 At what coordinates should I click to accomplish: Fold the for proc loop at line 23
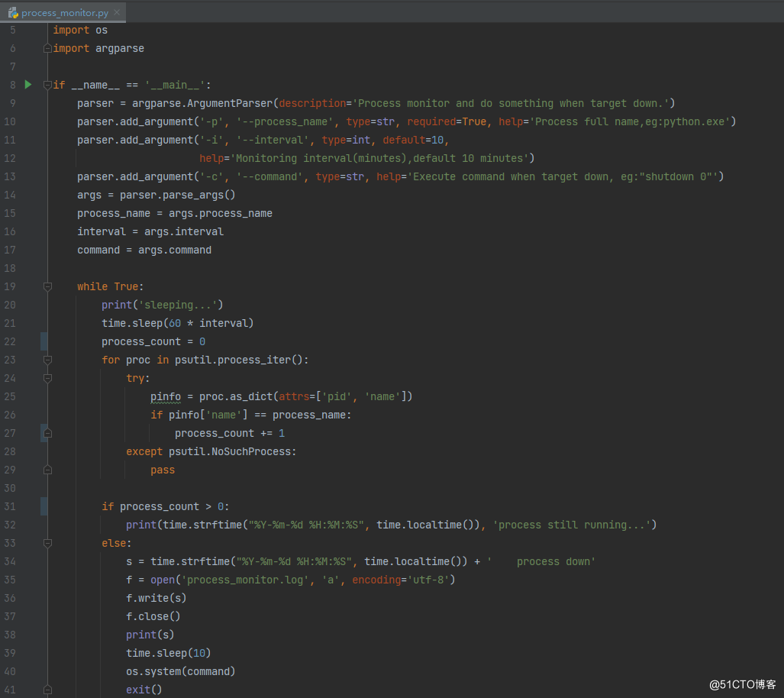pyautogui.click(x=47, y=360)
